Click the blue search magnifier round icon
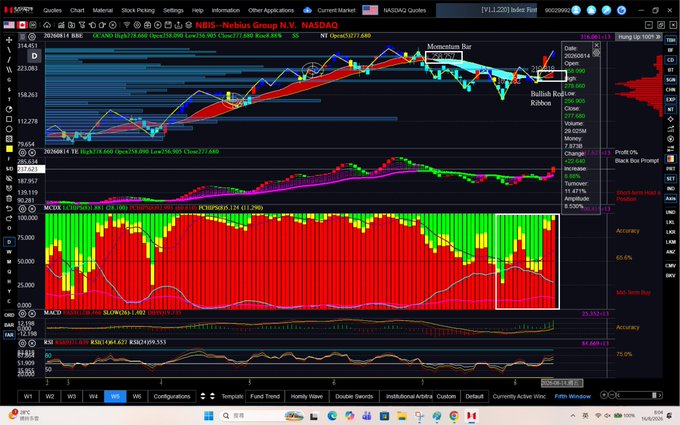Viewport: 680px width, 425px height. (x=606, y=10)
